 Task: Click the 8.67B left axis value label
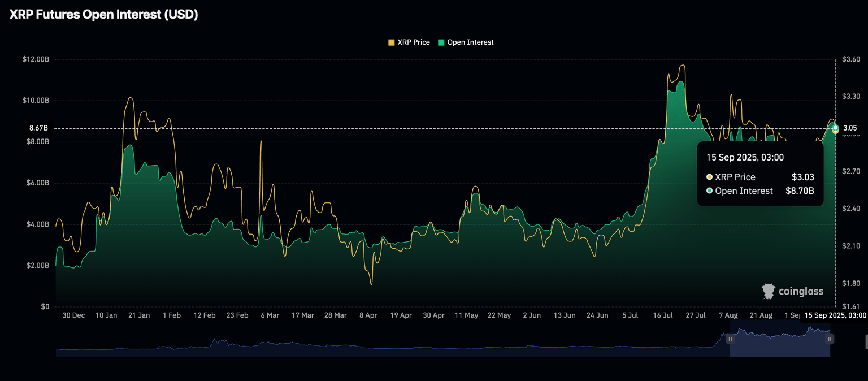(x=38, y=128)
